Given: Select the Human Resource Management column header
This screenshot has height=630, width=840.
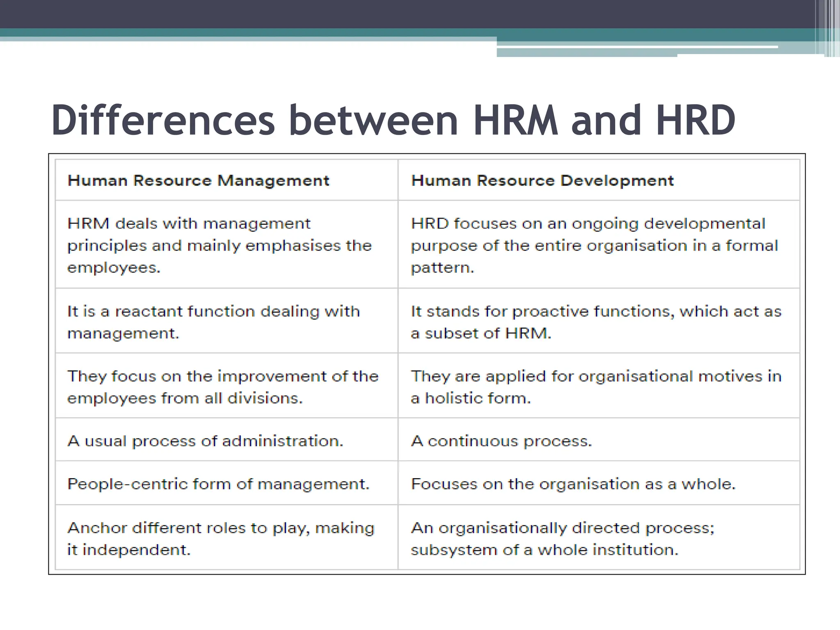Looking at the screenshot, I should click(x=198, y=181).
